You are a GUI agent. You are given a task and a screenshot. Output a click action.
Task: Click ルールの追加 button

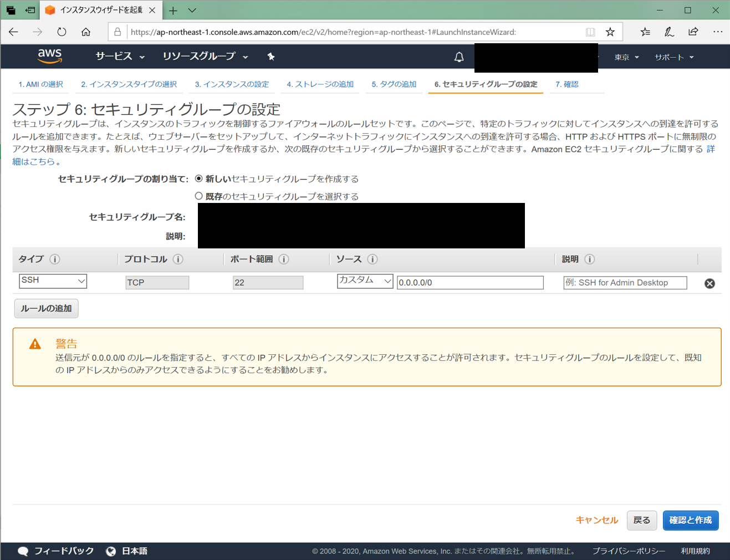pos(46,308)
